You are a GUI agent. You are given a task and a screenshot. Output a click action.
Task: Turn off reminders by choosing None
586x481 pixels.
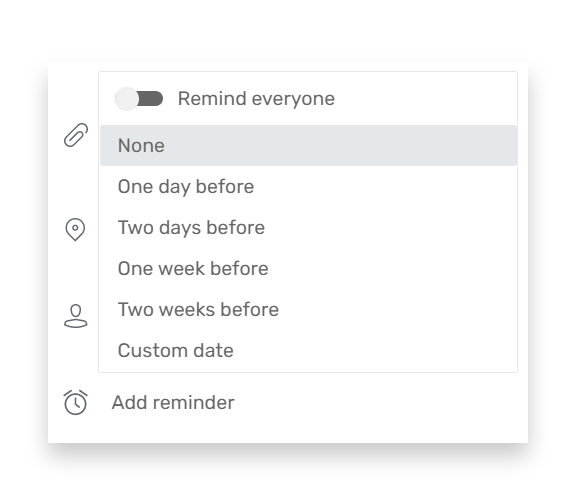pyautogui.click(x=308, y=145)
